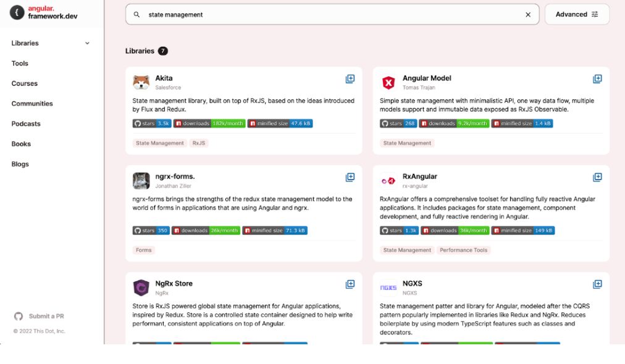Expand the Libraries sidebar chevron
Viewport: 625px width, 364px height.
point(87,43)
